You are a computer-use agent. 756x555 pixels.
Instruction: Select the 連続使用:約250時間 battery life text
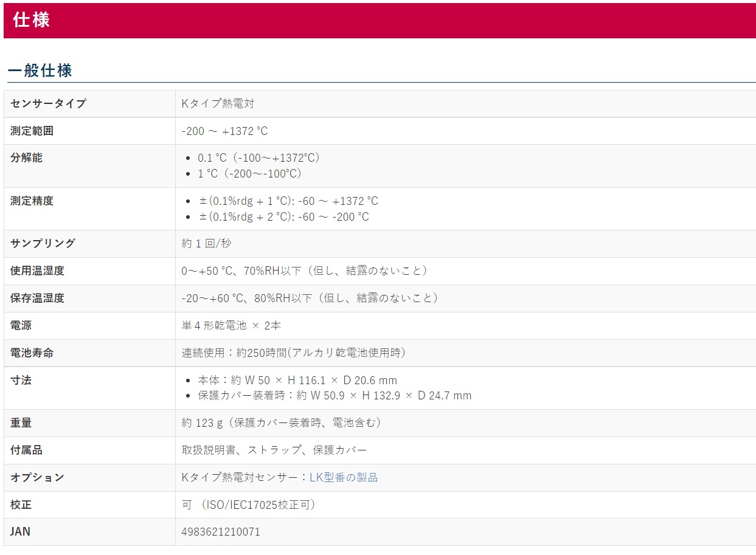[293, 353]
